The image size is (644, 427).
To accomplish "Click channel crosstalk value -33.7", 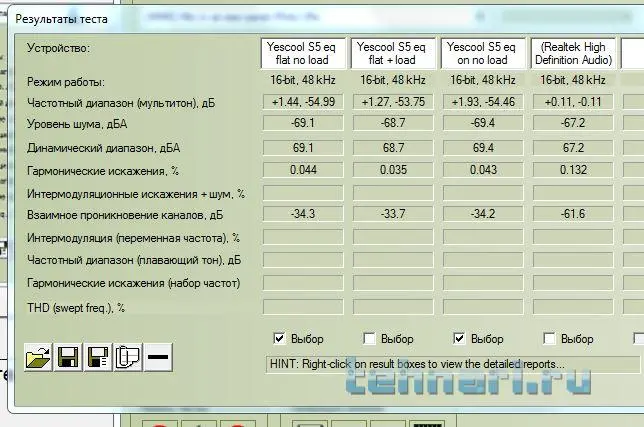I will pos(393,214).
